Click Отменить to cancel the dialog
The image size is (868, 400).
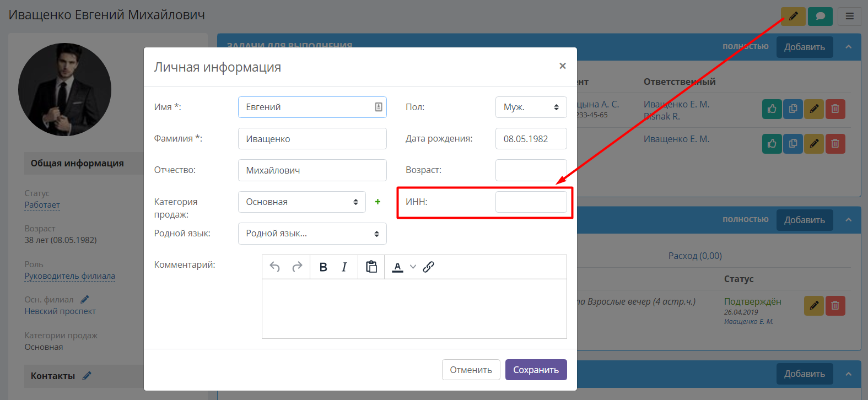click(471, 370)
